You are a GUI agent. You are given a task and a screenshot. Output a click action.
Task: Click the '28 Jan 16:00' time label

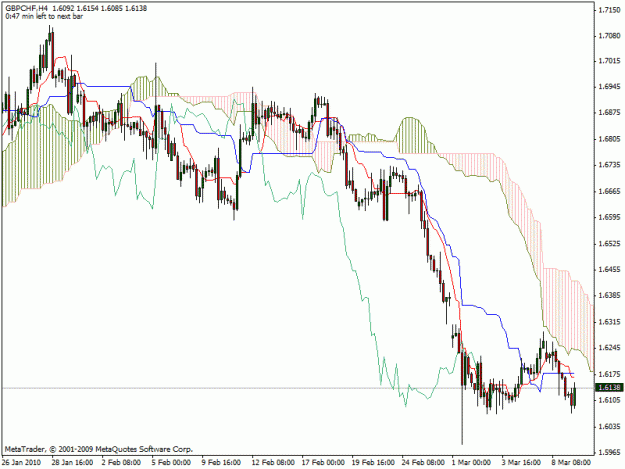[x=73, y=462]
